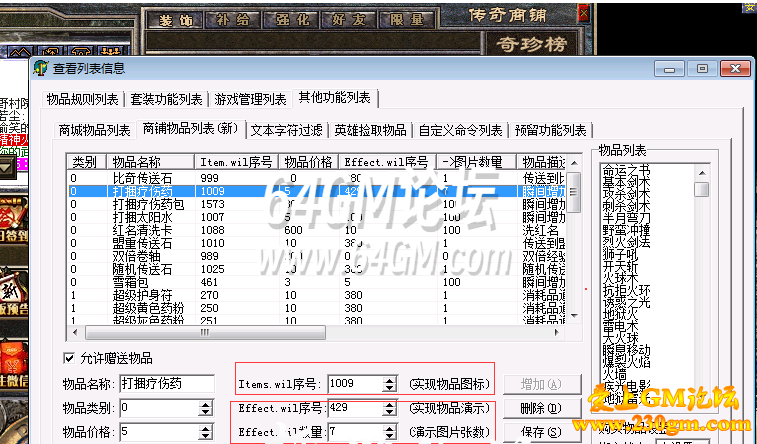The height and width of the screenshot is (444, 757).
Task: Switch to 物品规则列表 tab
Action: (x=82, y=99)
